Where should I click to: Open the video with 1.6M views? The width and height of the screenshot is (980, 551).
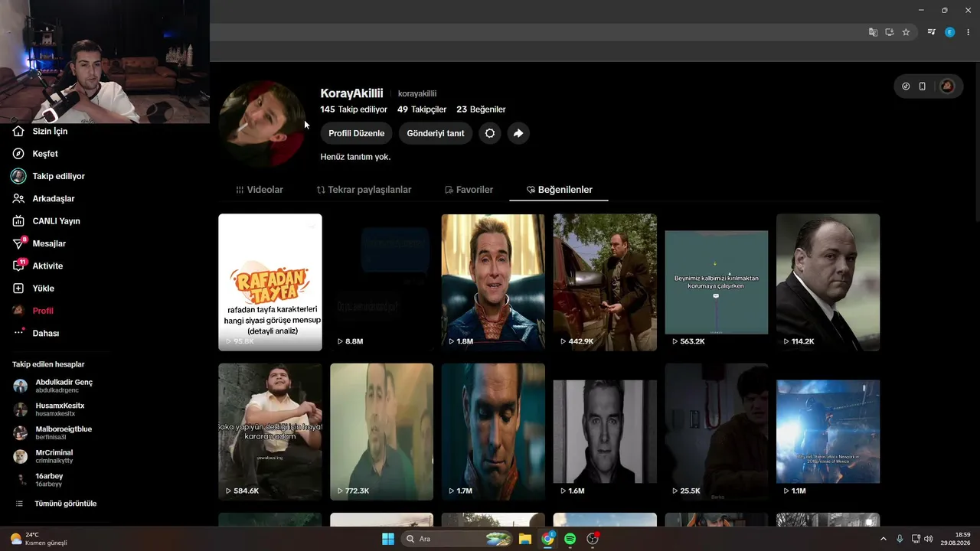tap(605, 432)
